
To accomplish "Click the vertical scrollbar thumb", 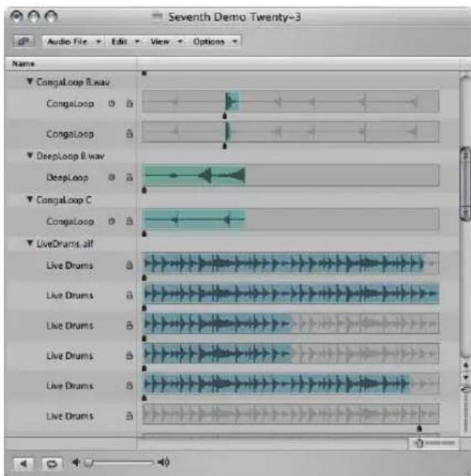I will coord(465,183).
